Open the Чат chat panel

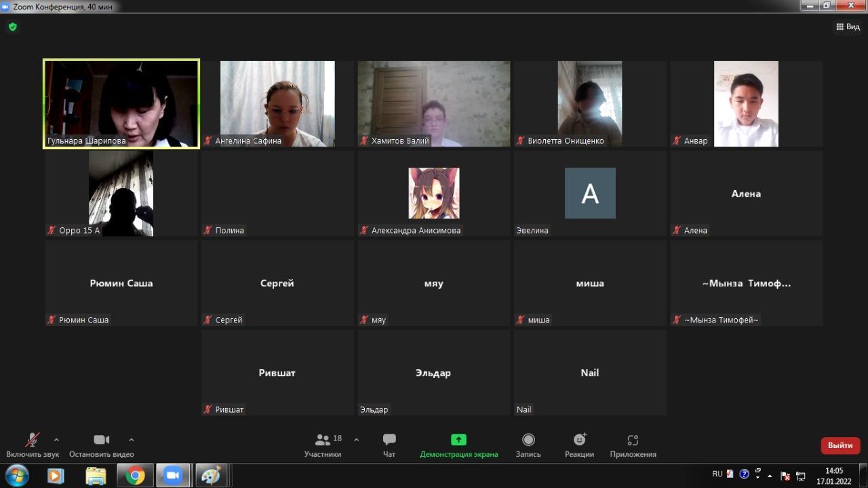coord(389,445)
